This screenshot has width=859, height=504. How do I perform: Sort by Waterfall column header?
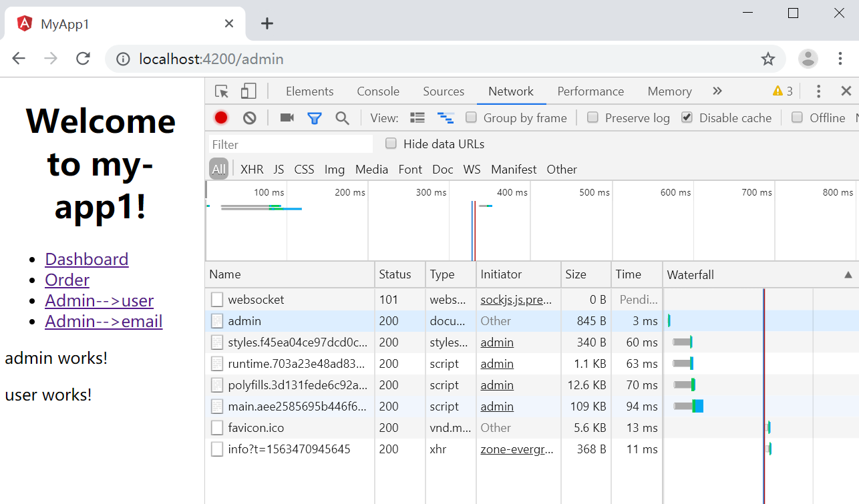pos(760,274)
